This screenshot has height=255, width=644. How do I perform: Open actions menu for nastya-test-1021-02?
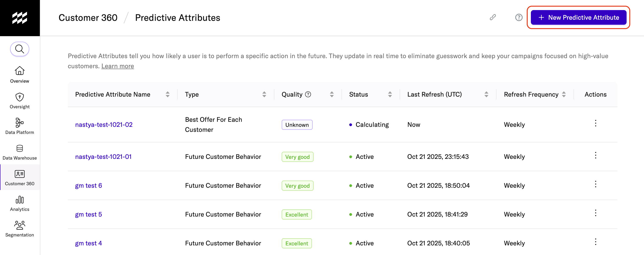[x=595, y=123]
